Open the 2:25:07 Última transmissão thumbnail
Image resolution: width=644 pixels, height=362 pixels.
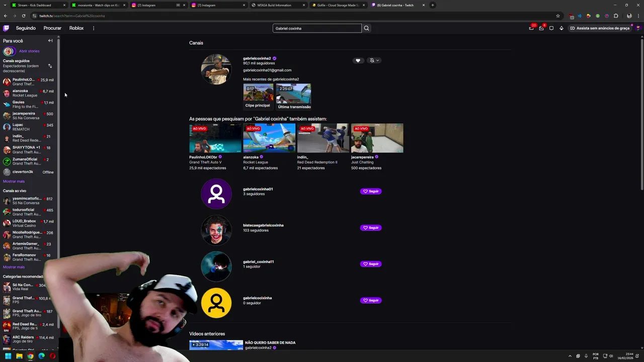coord(293,94)
